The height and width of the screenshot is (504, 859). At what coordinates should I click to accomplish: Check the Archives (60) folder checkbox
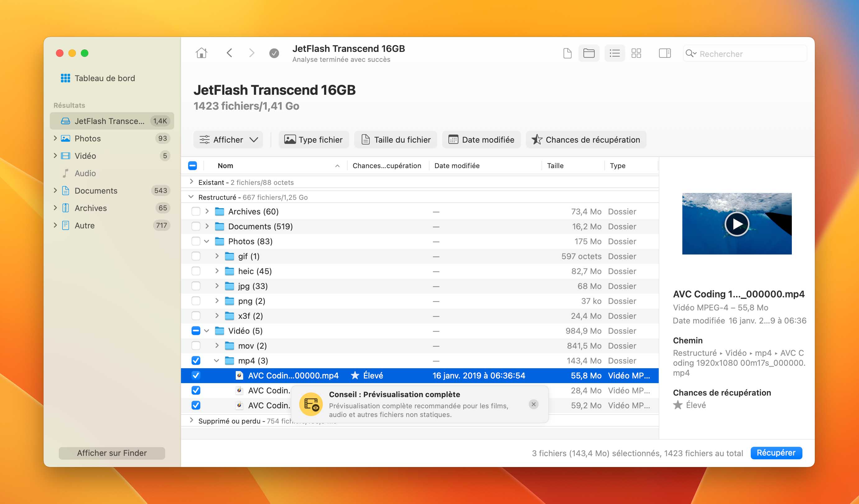pos(196,212)
